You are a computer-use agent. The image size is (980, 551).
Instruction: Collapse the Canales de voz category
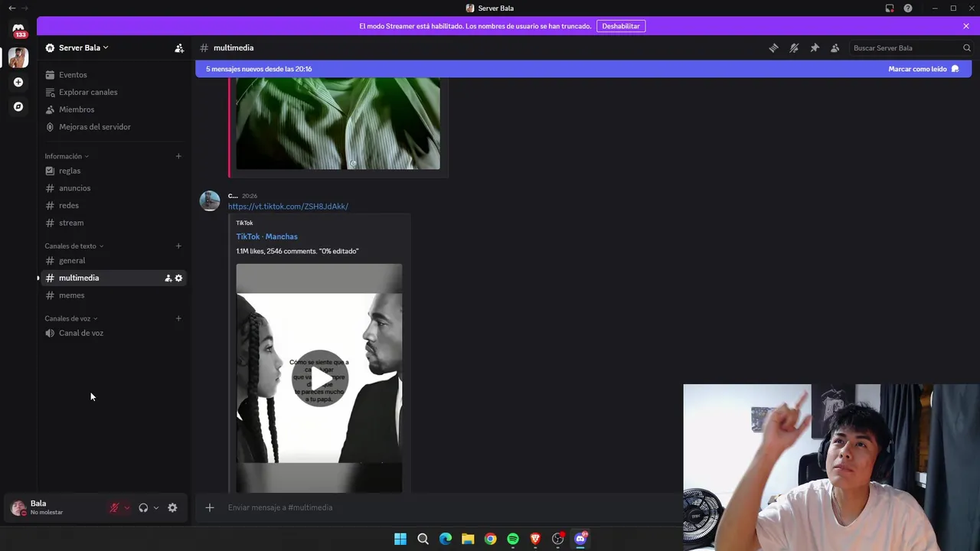pos(71,318)
